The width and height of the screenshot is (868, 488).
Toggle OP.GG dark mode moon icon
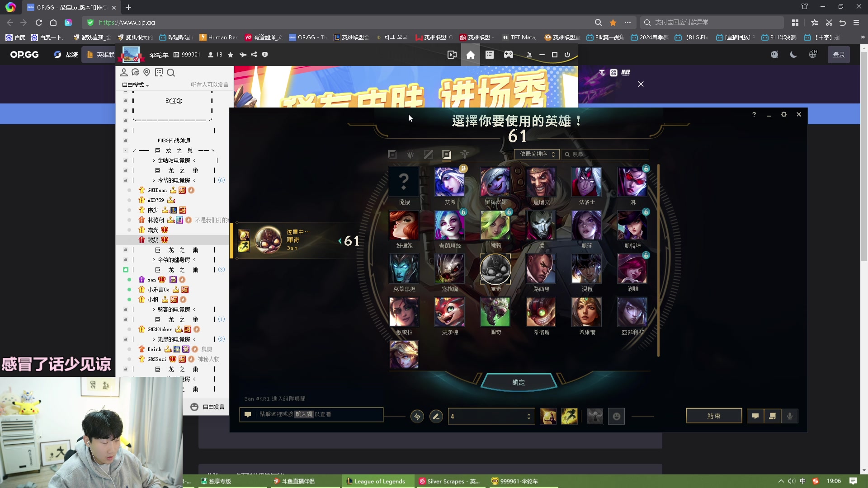793,55
